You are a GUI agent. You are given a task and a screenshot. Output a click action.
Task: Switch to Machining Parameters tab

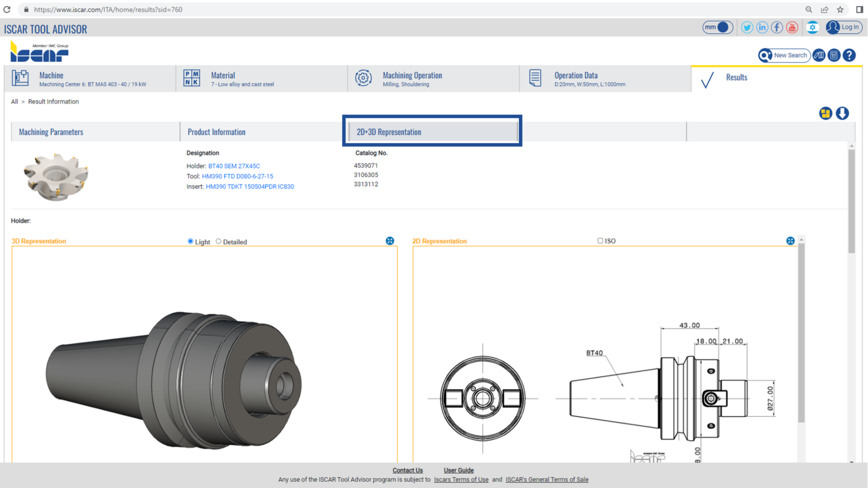(51, 132)
